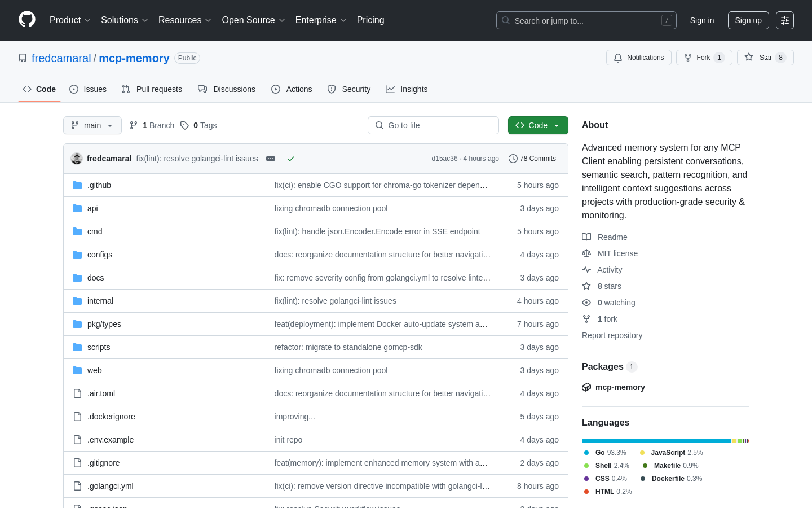The image size is (812, 508).
Task: Click the Notifications bell button
Action: [x=639, y=58]
